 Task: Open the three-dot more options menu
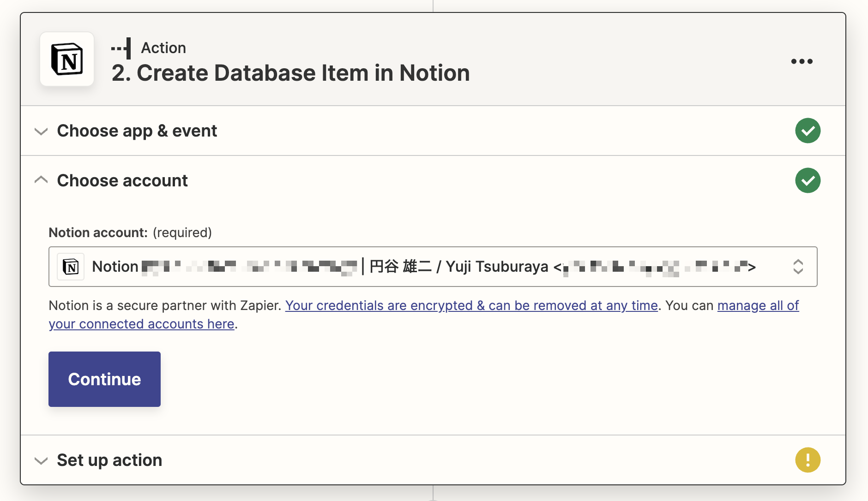802,61
